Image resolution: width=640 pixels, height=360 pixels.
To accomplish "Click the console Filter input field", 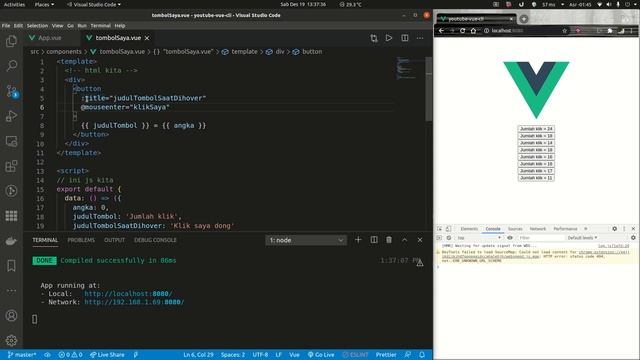I will (540, 238).
